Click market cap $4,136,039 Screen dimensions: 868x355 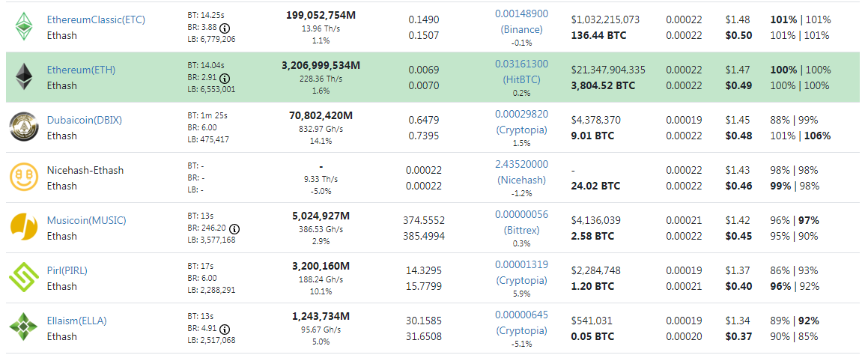(596, 220)
